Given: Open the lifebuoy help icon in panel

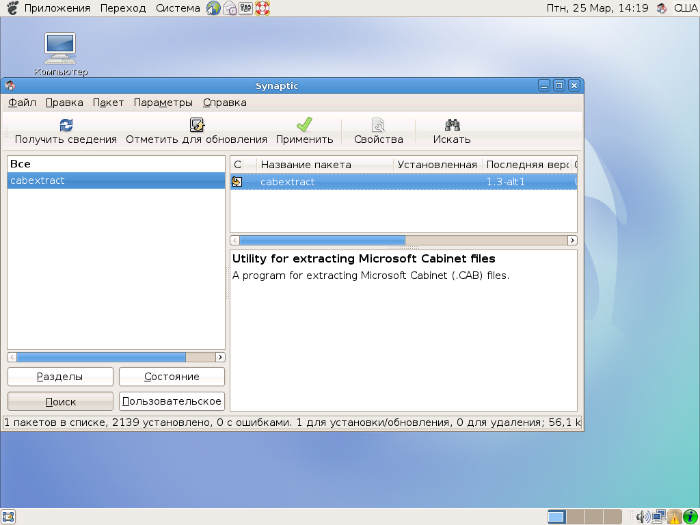Looking at the screenshot, I should pyautogui.click(x=262, y=8).
